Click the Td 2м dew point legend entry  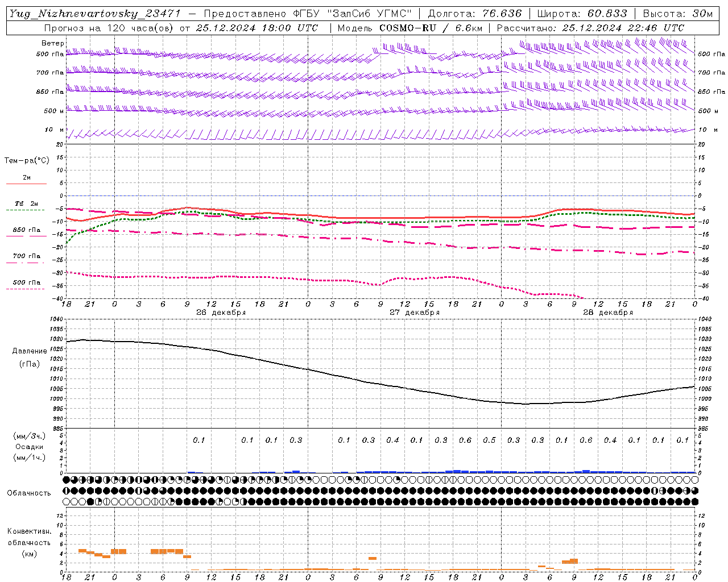(27, 203)
